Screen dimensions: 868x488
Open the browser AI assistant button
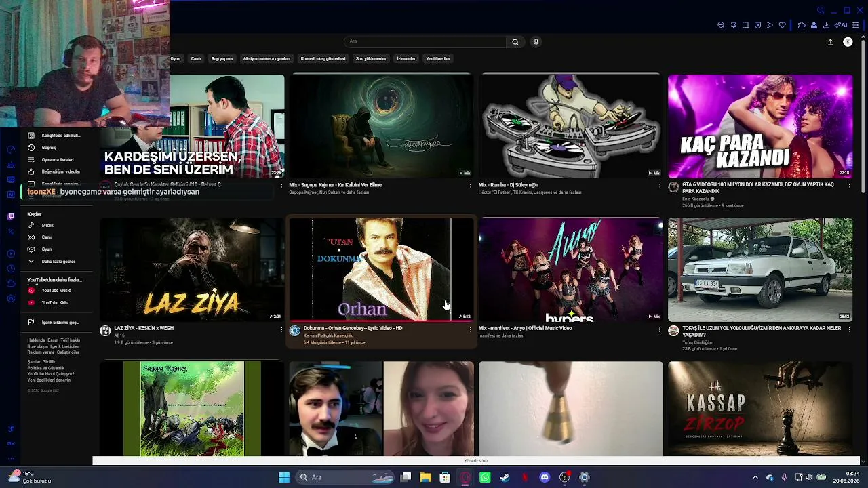click(x=841, y=25)
